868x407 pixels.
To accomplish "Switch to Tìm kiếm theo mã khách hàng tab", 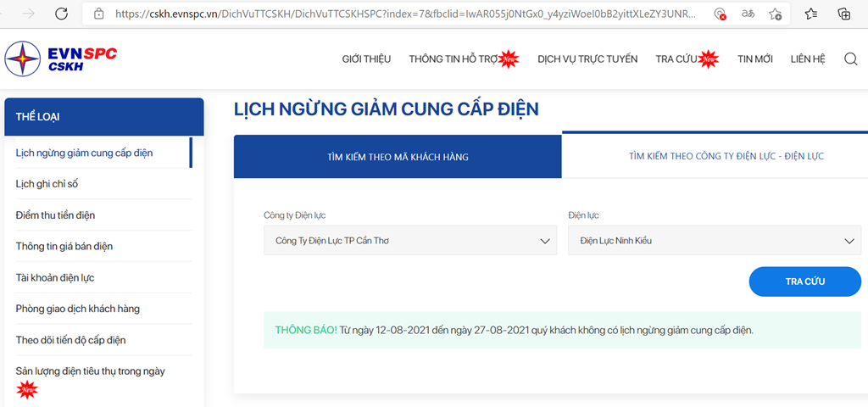I will pos(398,157).
